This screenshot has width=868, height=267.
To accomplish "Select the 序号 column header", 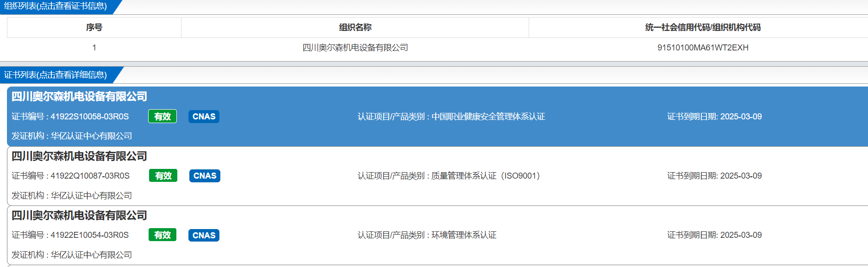I will click(94, 28).
